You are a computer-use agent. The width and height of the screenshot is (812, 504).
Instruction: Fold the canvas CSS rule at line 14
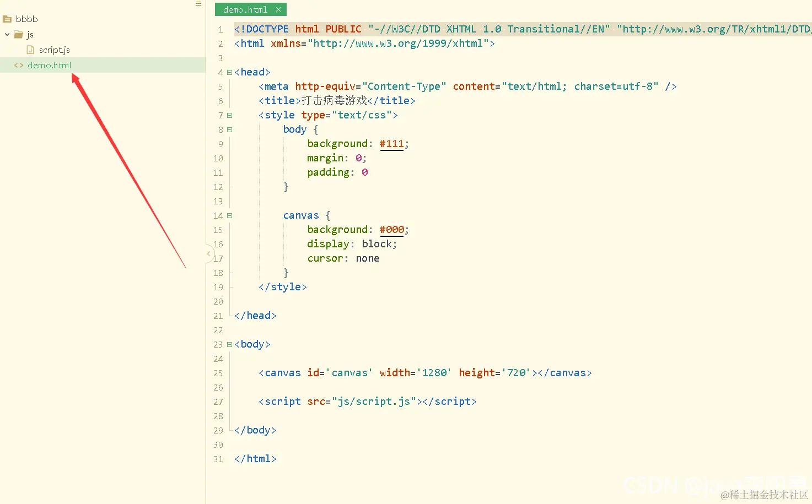(x=229, y=215)
